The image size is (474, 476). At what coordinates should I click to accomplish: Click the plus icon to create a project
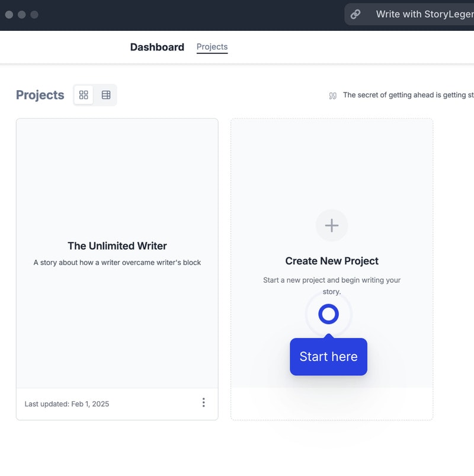tap(332, 225)
